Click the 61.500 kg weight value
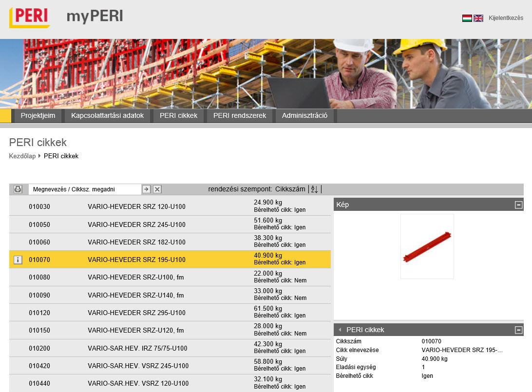The image size is (532, 392). point(268,309)
